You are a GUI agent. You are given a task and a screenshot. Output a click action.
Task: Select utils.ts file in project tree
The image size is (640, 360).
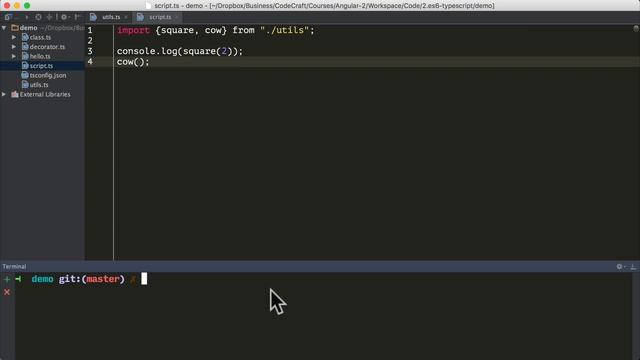click(x=39, y=84)
